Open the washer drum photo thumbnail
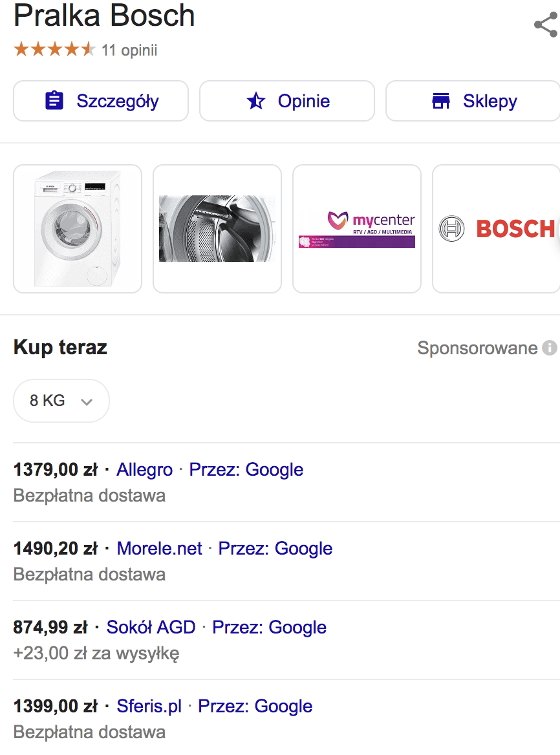This screenshot has height=755, width=560. [x=217, y=229]
